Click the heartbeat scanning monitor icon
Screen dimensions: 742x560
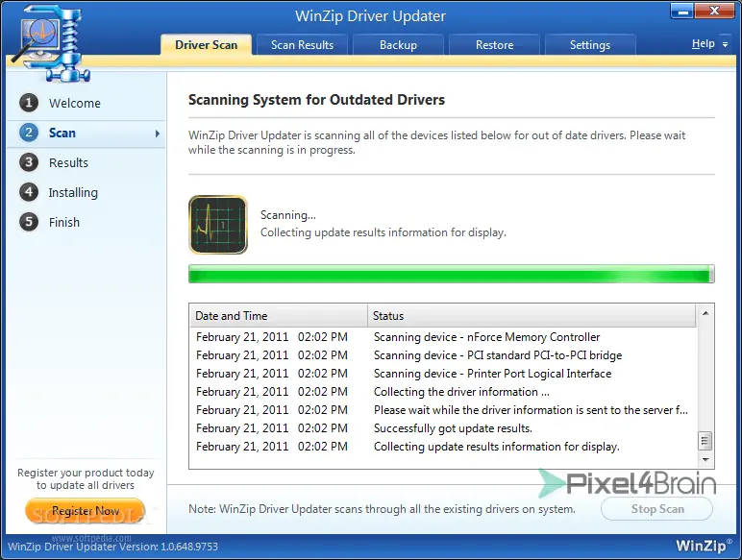218,225
